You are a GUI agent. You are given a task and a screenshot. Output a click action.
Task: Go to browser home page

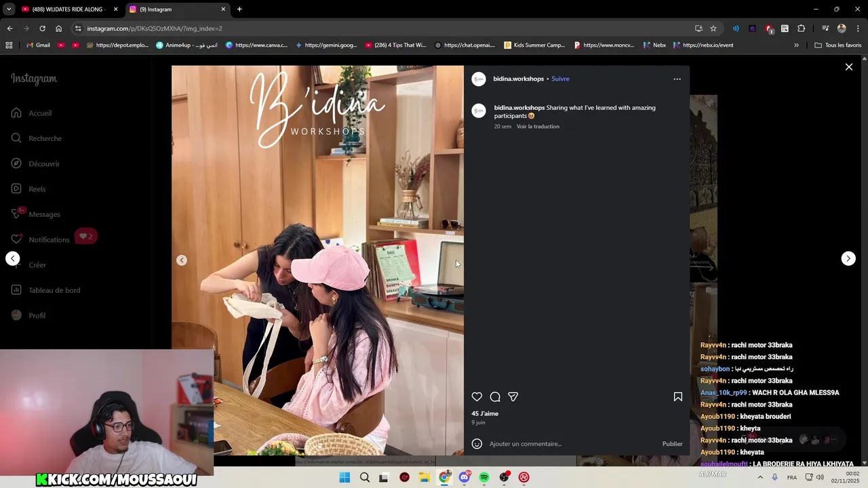point(59,28)
